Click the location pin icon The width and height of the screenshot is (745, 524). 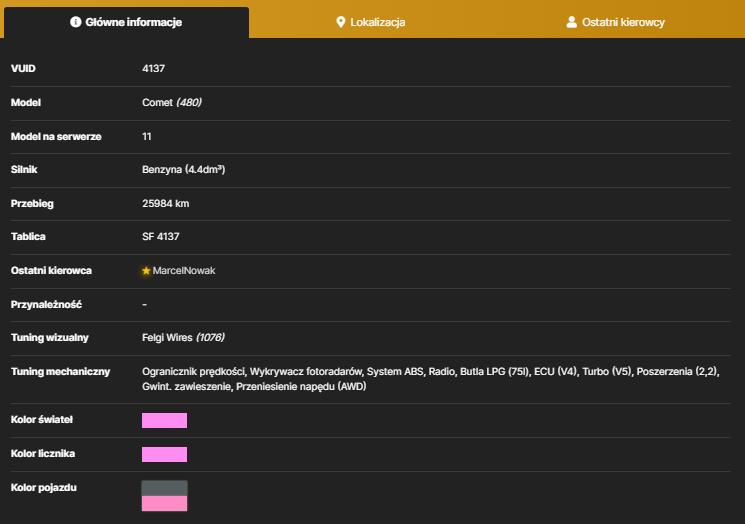pyautogui.click(x=340, y=22)
